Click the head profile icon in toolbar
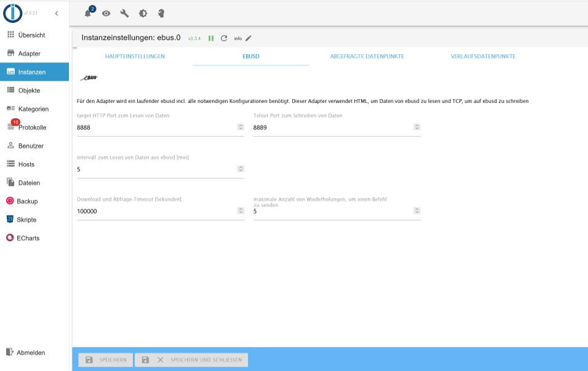This screenshot has height=371, width=588. point(161,14)
